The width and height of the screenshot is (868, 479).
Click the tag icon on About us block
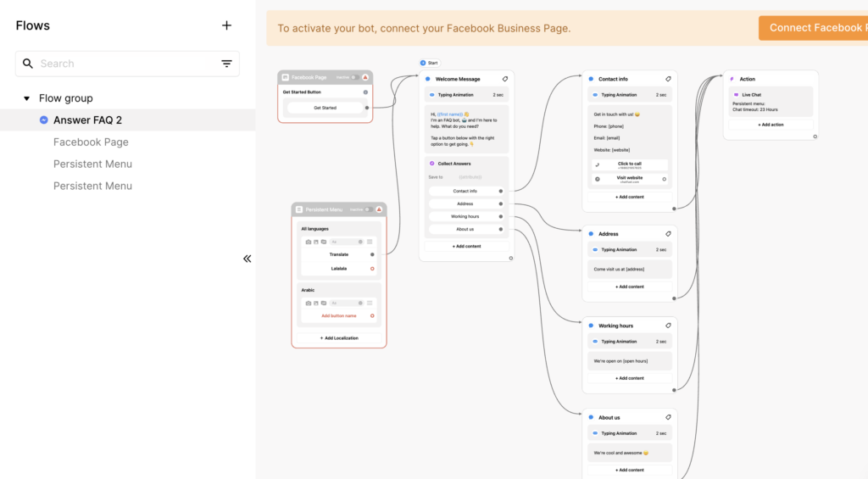point(668,417)
